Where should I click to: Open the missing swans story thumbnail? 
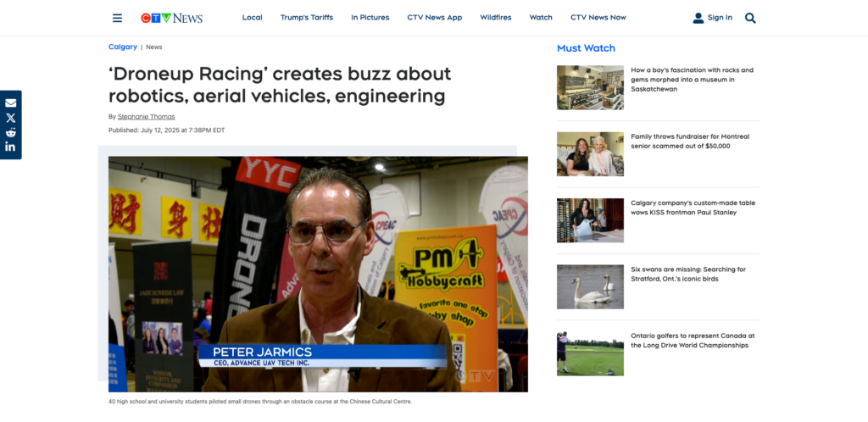590,286
